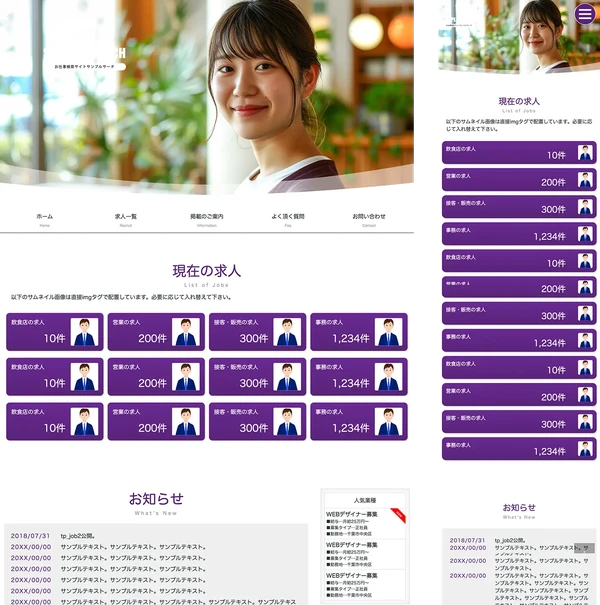Open bottom-row 事務の求人 card in desktop grid

(359, 421)
